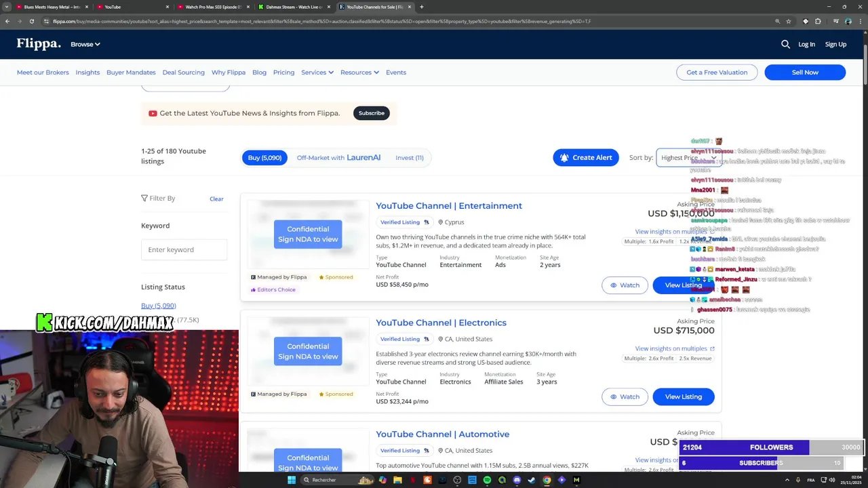
Task: Click the Cyprus location pin icon
Action: [441, 222]
